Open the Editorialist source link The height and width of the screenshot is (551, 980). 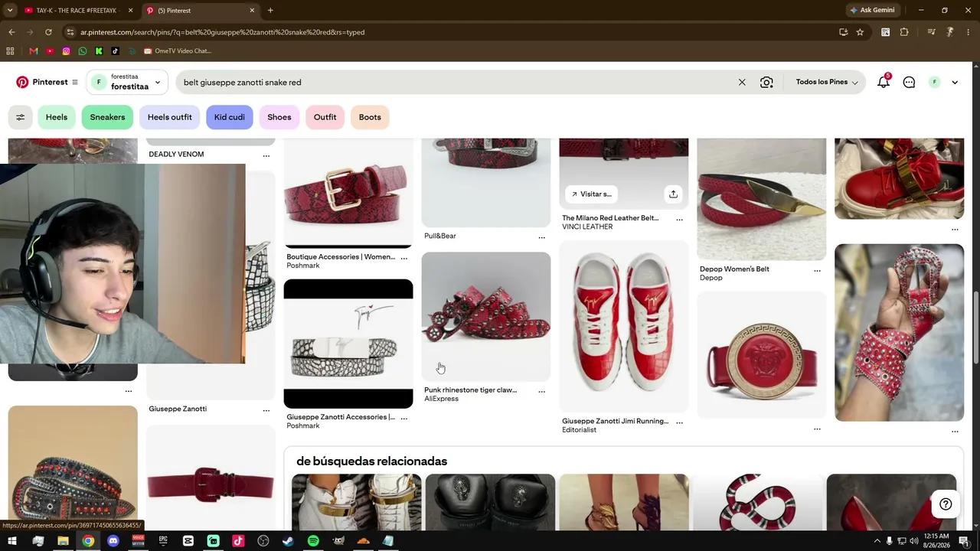[580, 430]
